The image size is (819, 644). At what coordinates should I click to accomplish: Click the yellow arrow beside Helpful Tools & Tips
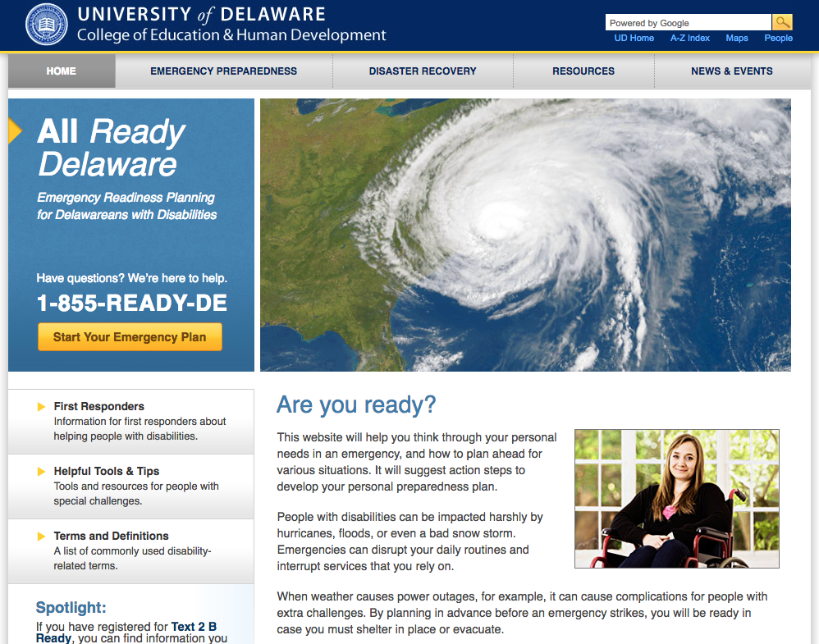pyautogui.click(x=41, y=471)
